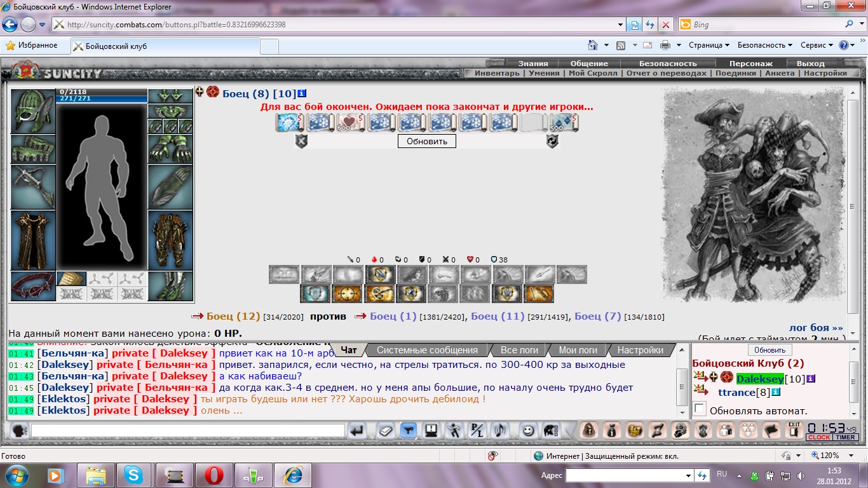Open info icon next to Daleksey [10]

click(811, 379)
